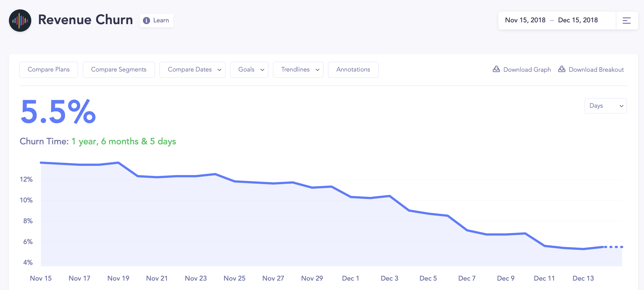Viewport: 644px width, 290px height.
Task: Click the Trendlines chevron arrow
Action: click(x=317, y=70)
